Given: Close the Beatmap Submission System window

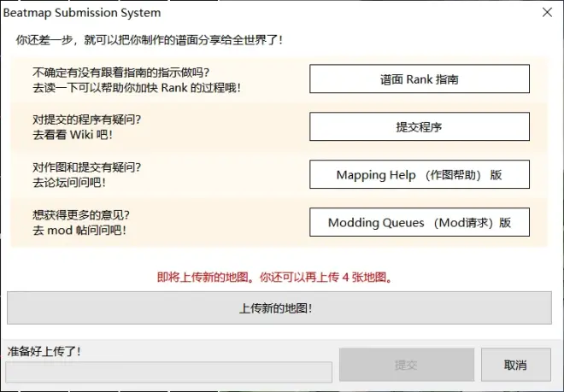Looking at the screenshot, I should click(547, 12).
